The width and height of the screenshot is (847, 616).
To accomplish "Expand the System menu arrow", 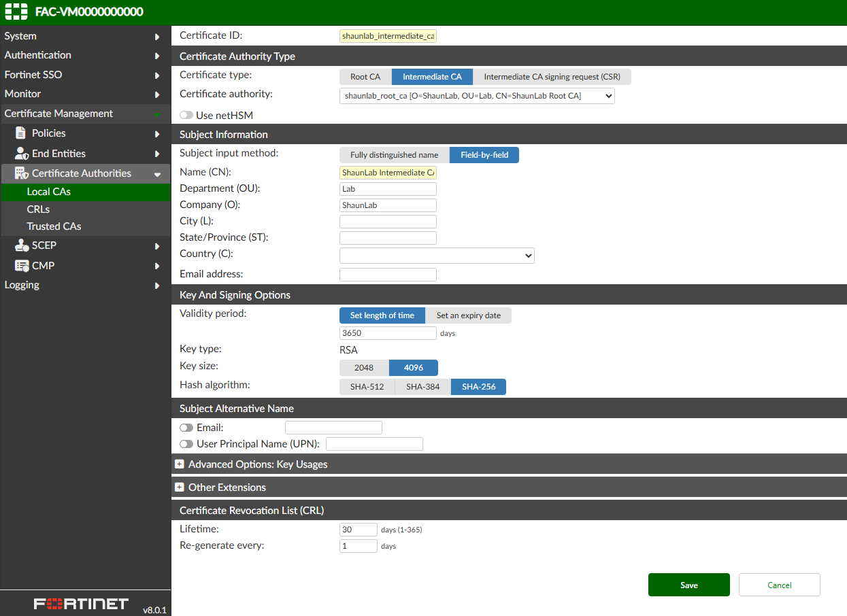I will 157,37.
